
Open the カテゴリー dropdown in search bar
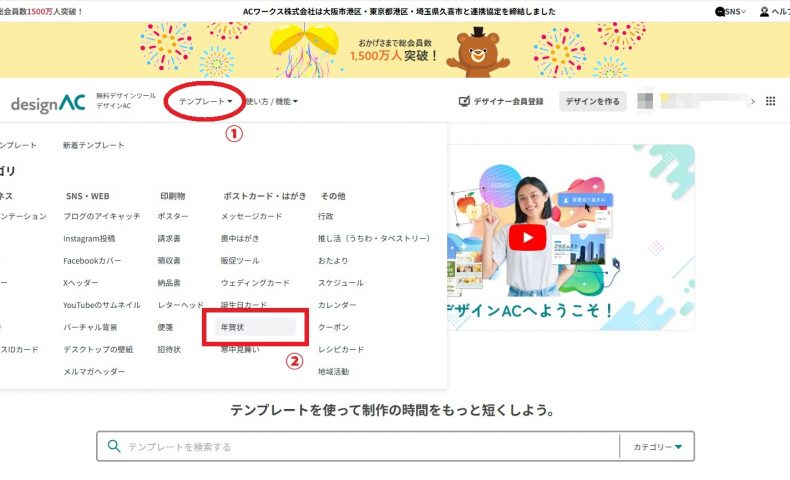[x=657, y=447]
